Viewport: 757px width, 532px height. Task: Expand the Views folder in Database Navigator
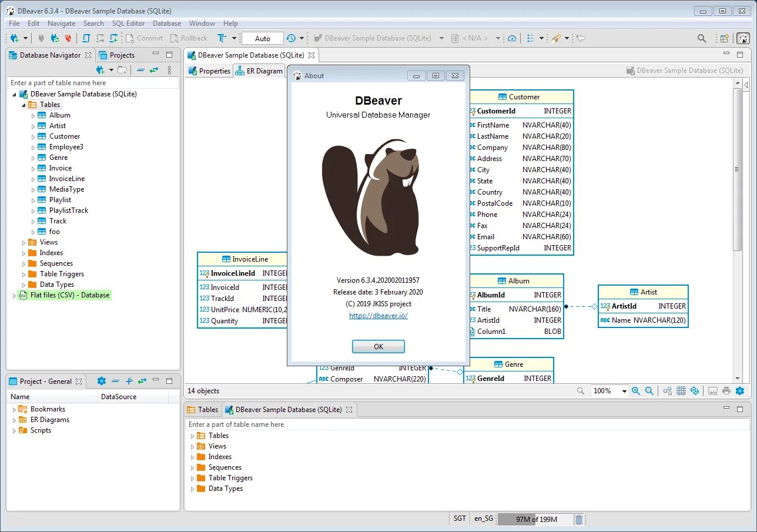point(24,242)
